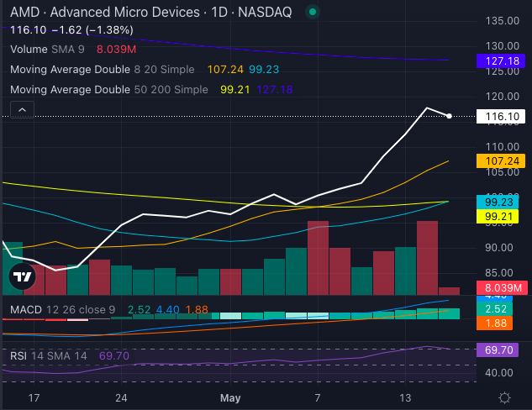
Task: Click the 7 date on the time axis
Action: pos(318,397)
